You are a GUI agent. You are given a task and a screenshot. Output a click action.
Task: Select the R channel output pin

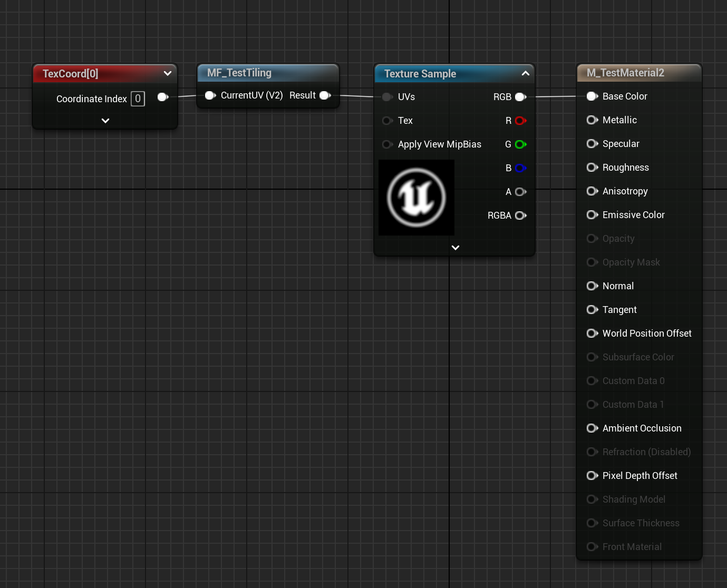point(522,121)
